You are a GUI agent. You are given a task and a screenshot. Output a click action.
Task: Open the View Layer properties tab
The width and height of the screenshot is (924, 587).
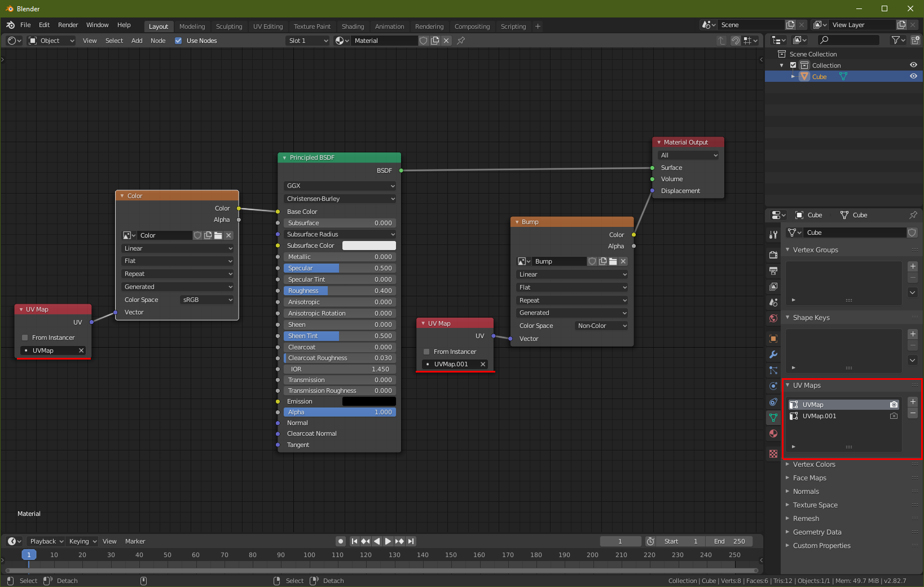(x=773, y=287)
